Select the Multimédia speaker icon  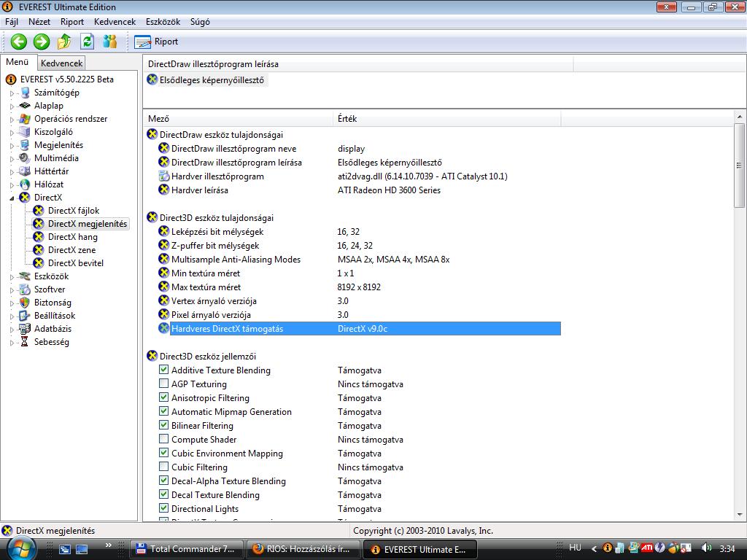coord(25,158)
